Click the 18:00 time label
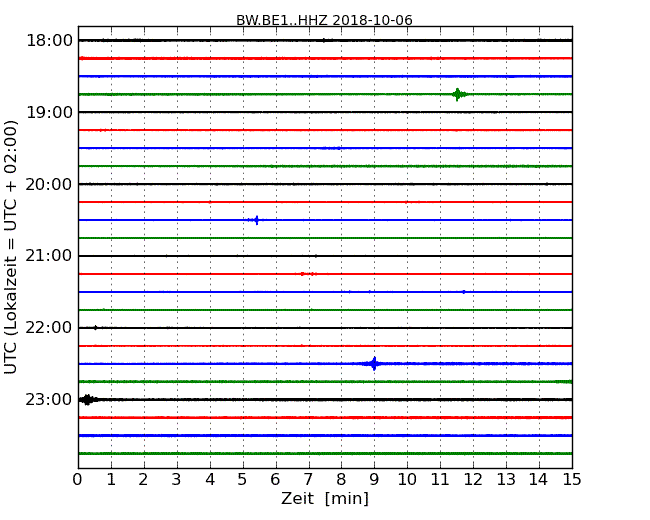Viewport: 650px width, 520px height. 49,41
